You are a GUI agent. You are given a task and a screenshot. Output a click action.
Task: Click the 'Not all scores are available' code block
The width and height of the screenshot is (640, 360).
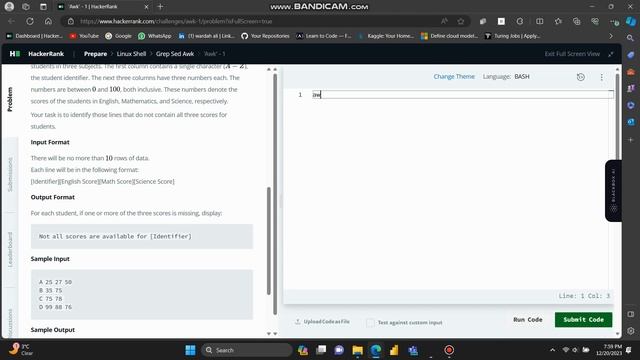[142, 236]
